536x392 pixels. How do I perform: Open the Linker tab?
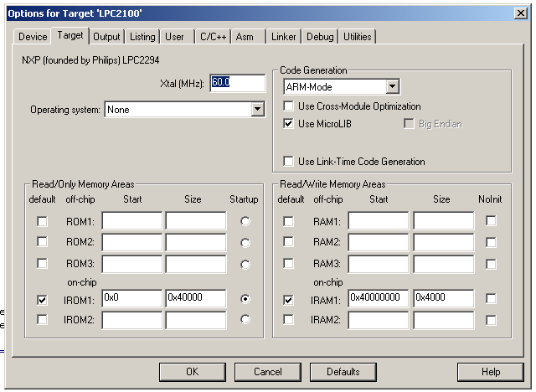click(x=284, y=37)
